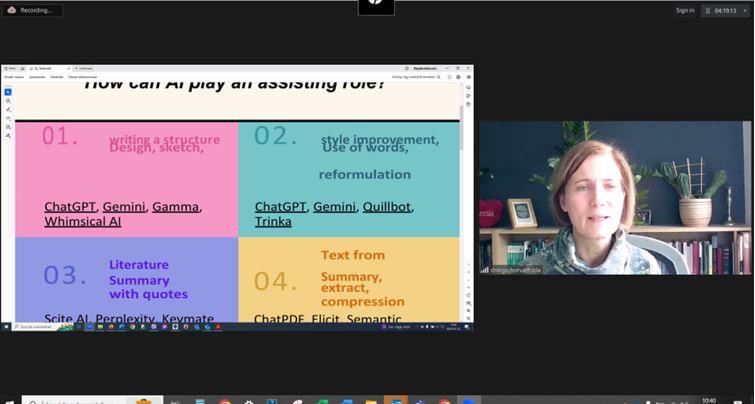The image size is (755, 404).
Task: Expand the dropdown arrow next to the 04:19:13 timer
Action: (x=746, y=10)
